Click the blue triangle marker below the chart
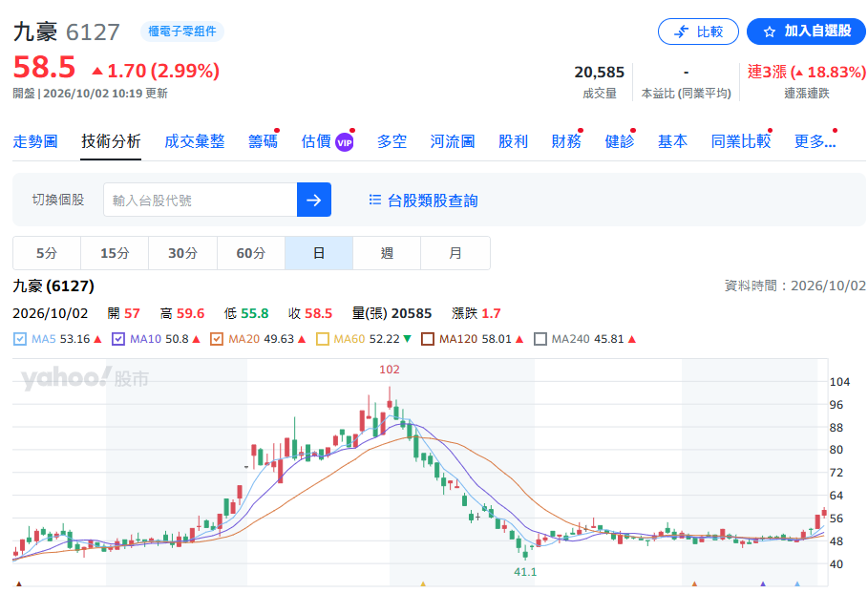The image size is (868, 593). [797, 583]
